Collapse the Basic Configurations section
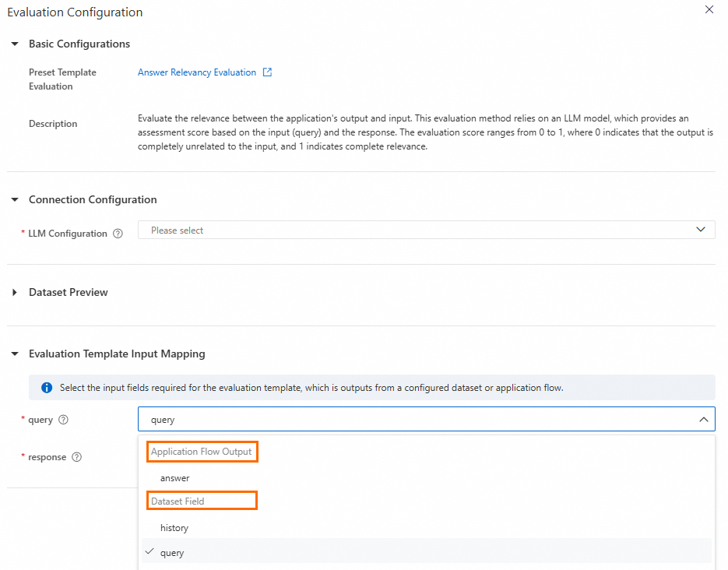This screenshot has height=570, width=728. point(15,44)
